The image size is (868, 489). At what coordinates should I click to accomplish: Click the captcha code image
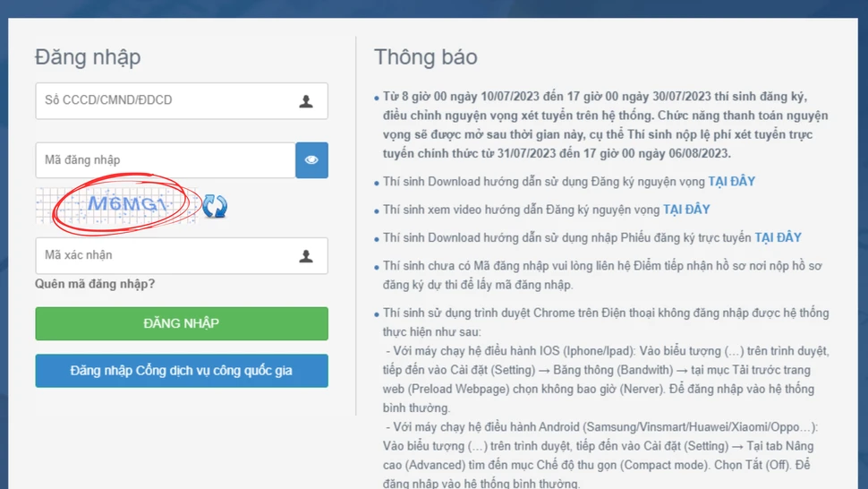(x=116, y=205)
